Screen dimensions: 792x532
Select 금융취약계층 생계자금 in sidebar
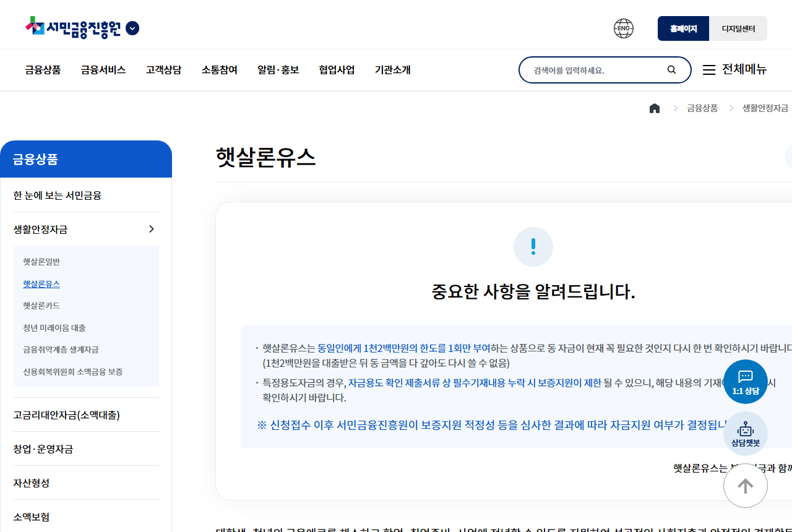[x=61, y=350]
